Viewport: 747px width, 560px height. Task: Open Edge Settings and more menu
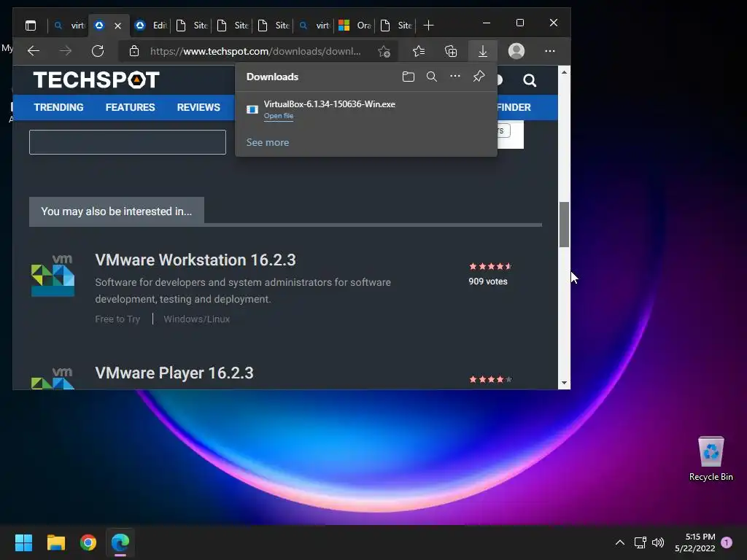(x=550, y=51)
